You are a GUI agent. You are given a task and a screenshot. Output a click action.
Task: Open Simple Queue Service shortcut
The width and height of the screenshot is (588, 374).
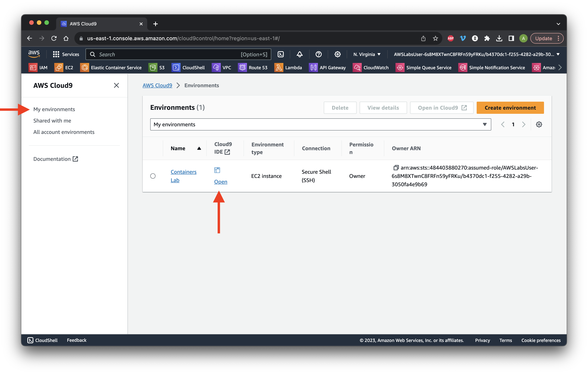[423, 68]
